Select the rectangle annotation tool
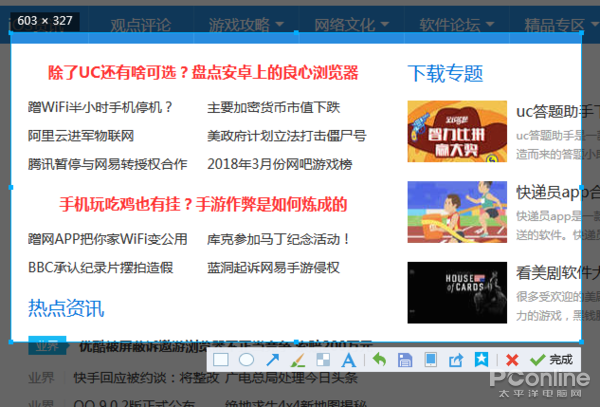The height and width of the screenshot is (407, 600). click(221, 360)
